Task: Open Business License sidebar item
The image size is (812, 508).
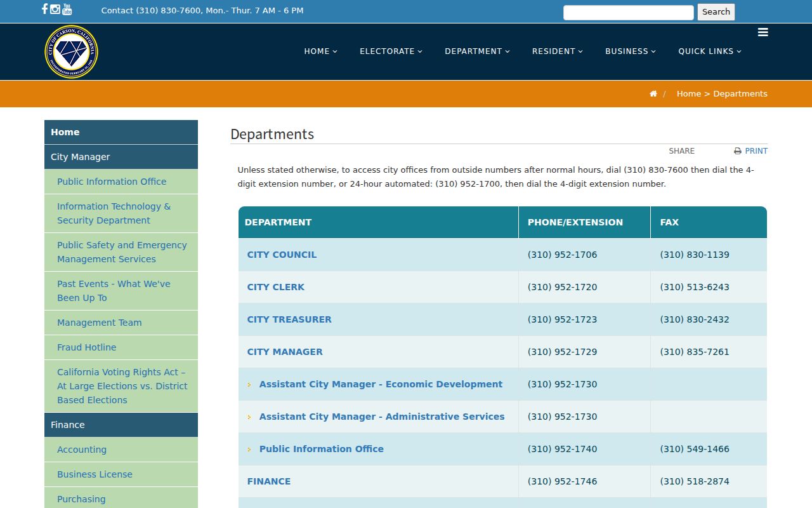Action: (x=121, y=474)
